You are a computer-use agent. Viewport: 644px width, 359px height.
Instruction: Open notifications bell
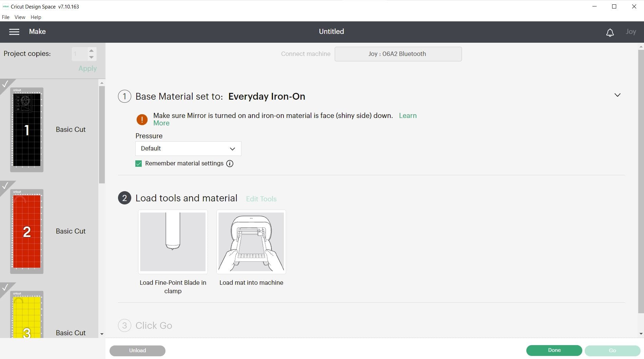pyautogui.click(x=610, y=32)
